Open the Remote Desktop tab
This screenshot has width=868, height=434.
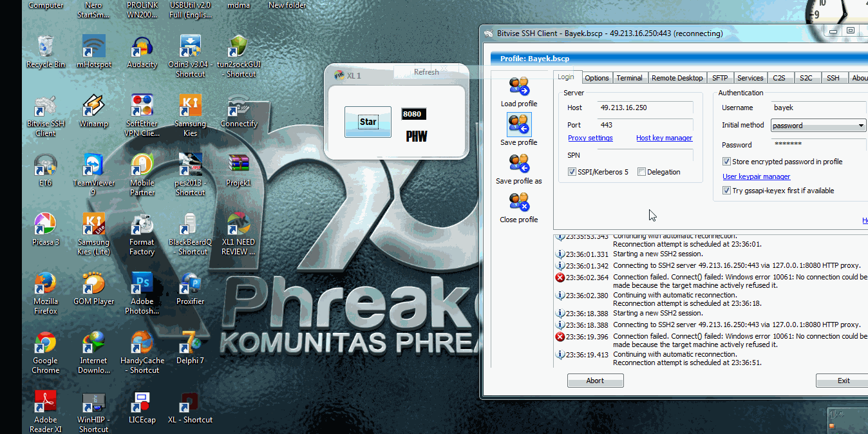click(x=677, y=78)
